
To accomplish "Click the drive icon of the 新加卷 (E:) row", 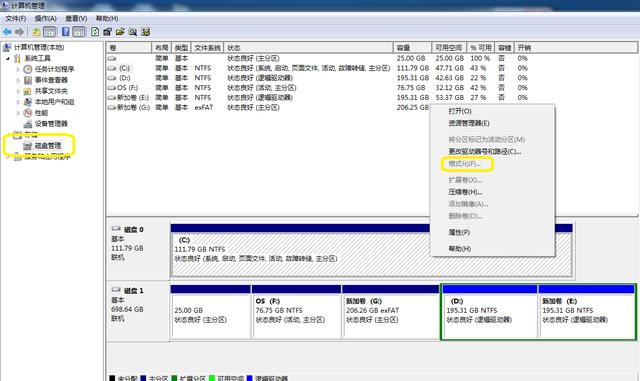I will tap(112, 98).
